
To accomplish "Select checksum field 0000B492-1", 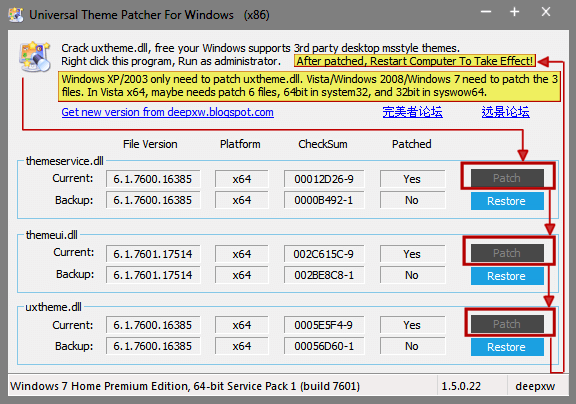I will tap(324, 200).
